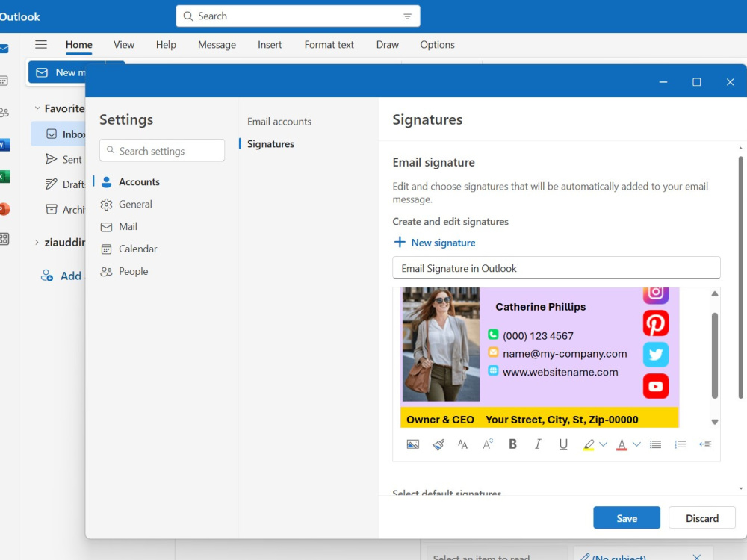Open the PowerPoint app in sidebar
This screenshot has height=560, width=747.
(4, 208)
